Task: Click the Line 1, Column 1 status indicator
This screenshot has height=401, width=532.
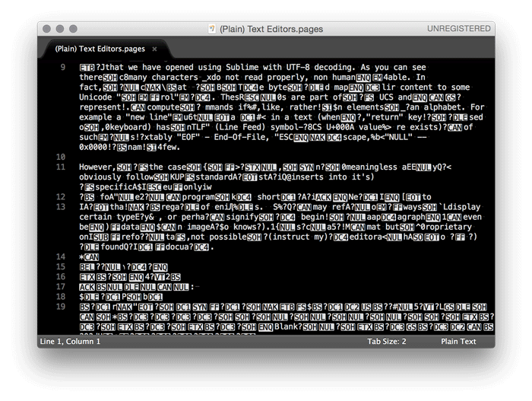Action: tap(70, 342)
